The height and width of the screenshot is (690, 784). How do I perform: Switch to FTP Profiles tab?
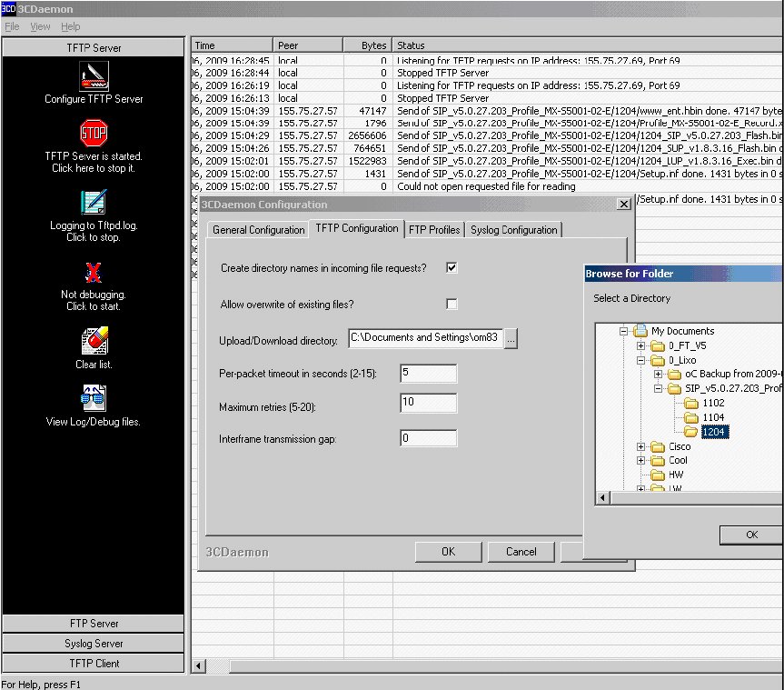tap(434, 230)
